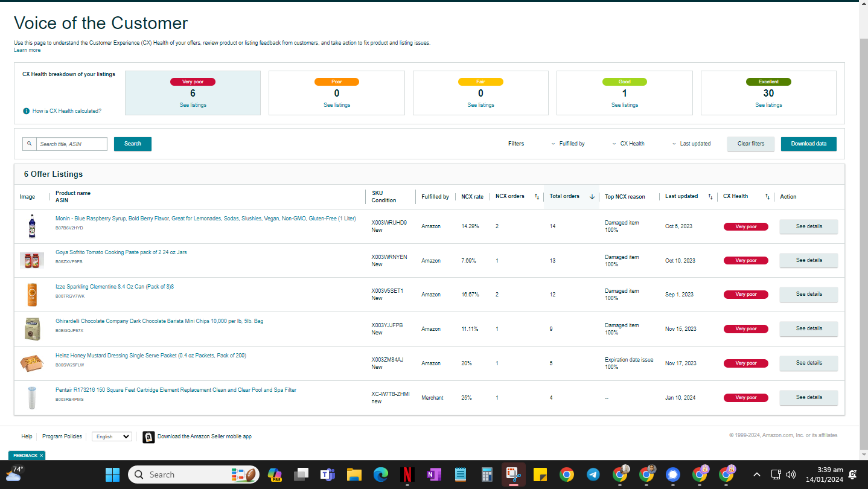The height and width of the screenshot is (489, 868).
Task: Open the Heinz Honey Mustard product thumbnail
Action: coord(32,363)
